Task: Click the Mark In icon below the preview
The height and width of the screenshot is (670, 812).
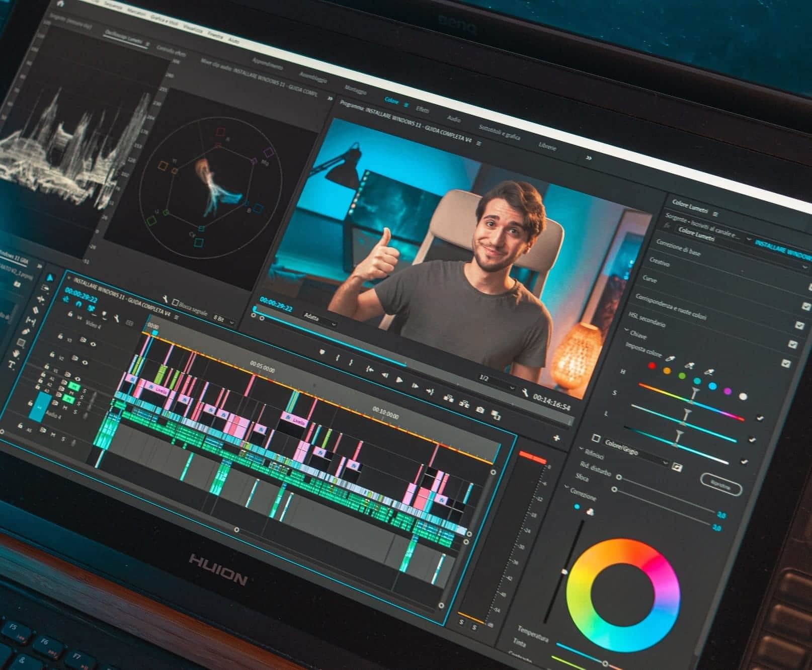Action: tap(338, 359)
